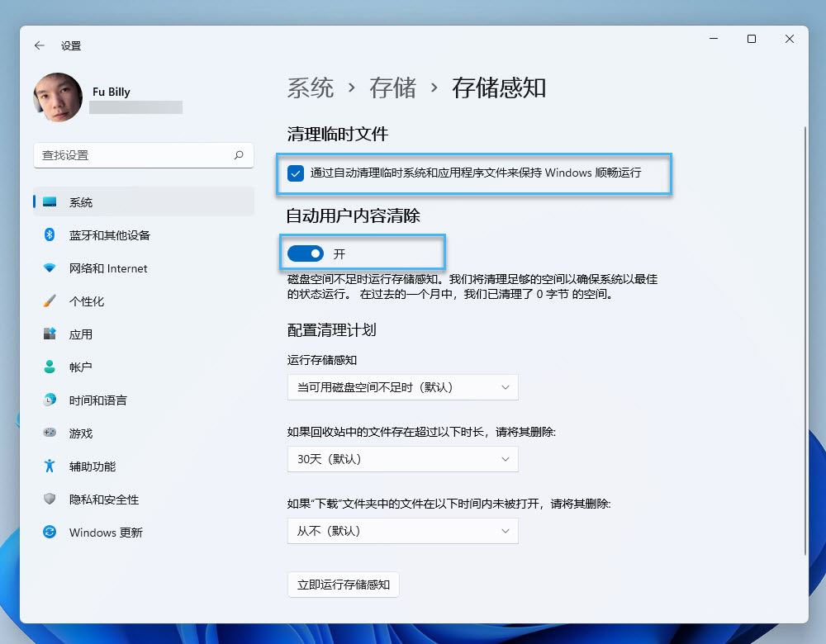Navigate to 存储 breadcrumb link
The width and height of the screenshot is (826, 644).
(x=392, y=88)
